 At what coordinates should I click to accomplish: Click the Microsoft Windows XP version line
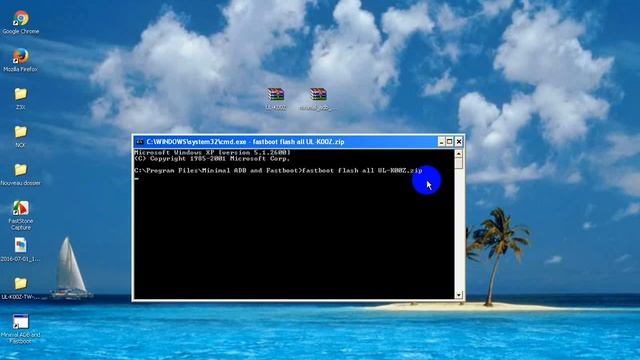pyautogui.click(x=212, y=152)
